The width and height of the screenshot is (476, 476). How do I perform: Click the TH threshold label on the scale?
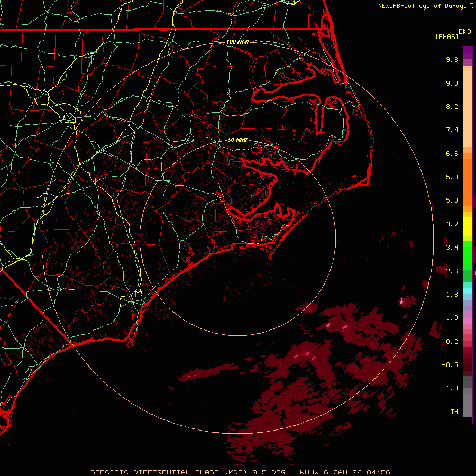coord(454,411)
